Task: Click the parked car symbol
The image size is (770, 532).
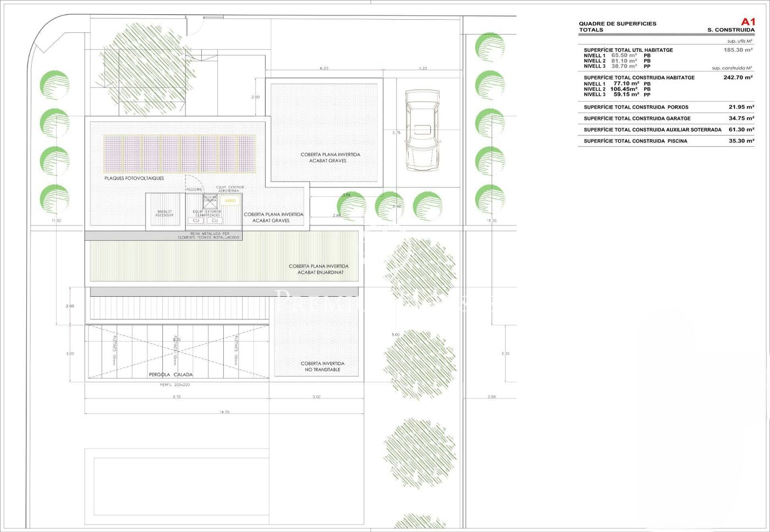Action: click(422, 130)
